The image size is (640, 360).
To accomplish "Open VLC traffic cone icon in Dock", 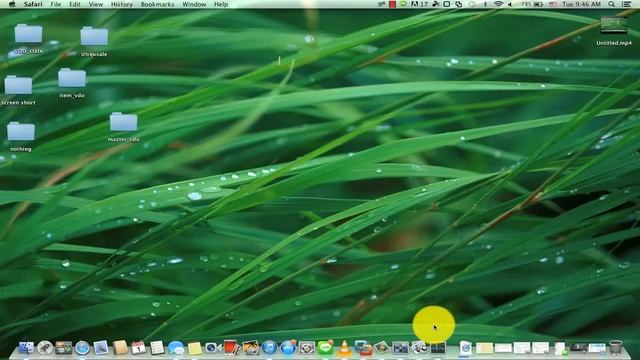I will (x=344, y=348).
